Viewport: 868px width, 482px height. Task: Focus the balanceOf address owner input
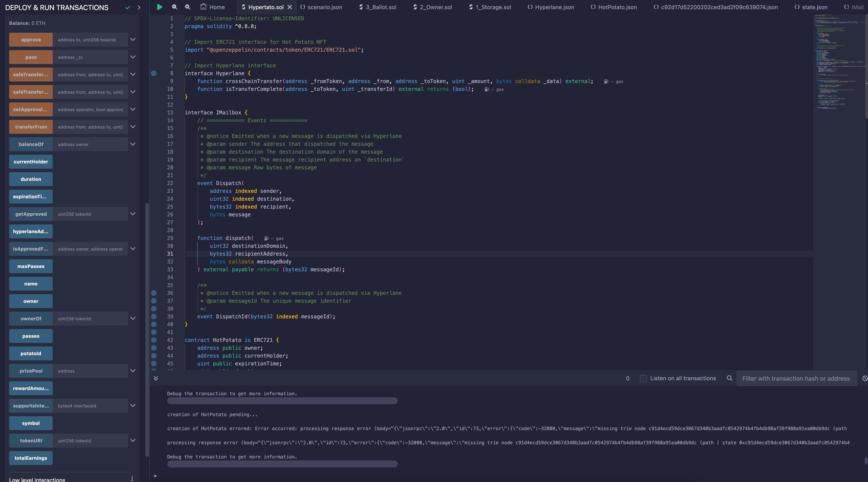click(90, 144)
